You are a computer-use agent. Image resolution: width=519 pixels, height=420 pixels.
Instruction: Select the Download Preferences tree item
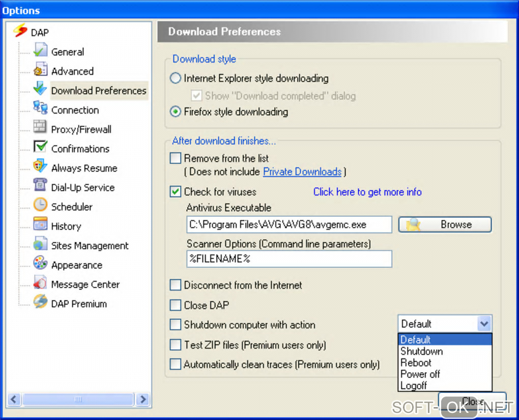pos(99,91)
